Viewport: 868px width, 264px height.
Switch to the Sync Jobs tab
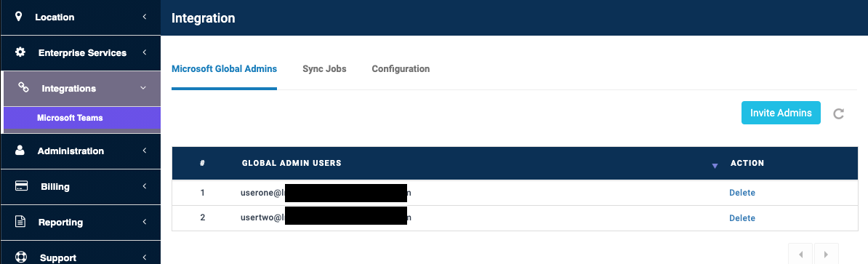(x=324, y=68)
